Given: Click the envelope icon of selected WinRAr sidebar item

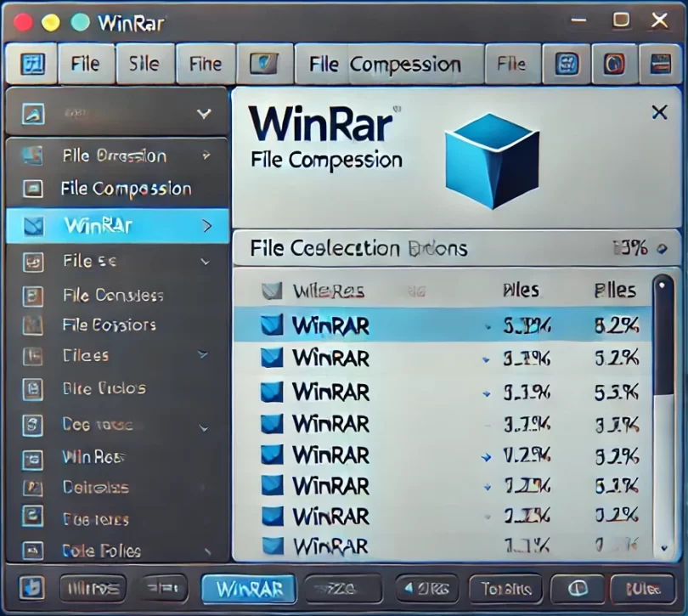Looking at the screenshot, I should (x=34, y=226).
